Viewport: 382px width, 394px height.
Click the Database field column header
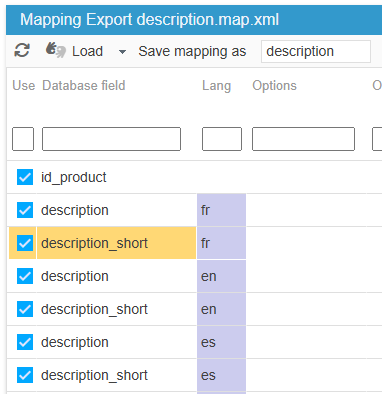coord(84,86)
